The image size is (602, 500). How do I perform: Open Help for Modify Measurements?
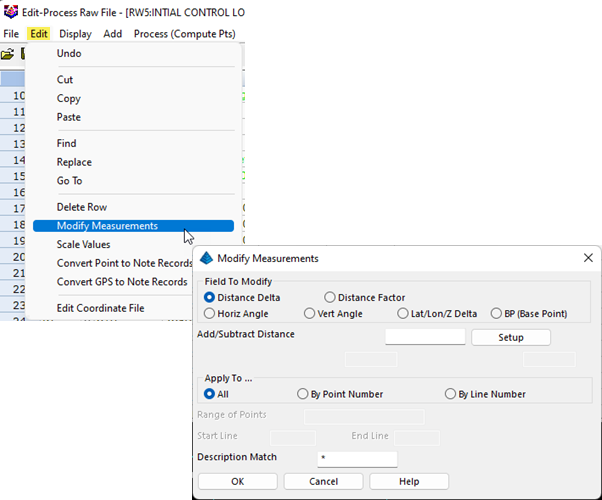click(x=408, y=481)
